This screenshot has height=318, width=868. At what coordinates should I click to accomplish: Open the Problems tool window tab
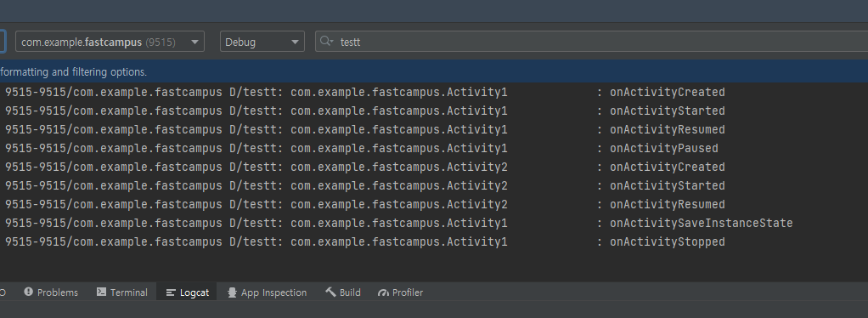tap(51, 292)
